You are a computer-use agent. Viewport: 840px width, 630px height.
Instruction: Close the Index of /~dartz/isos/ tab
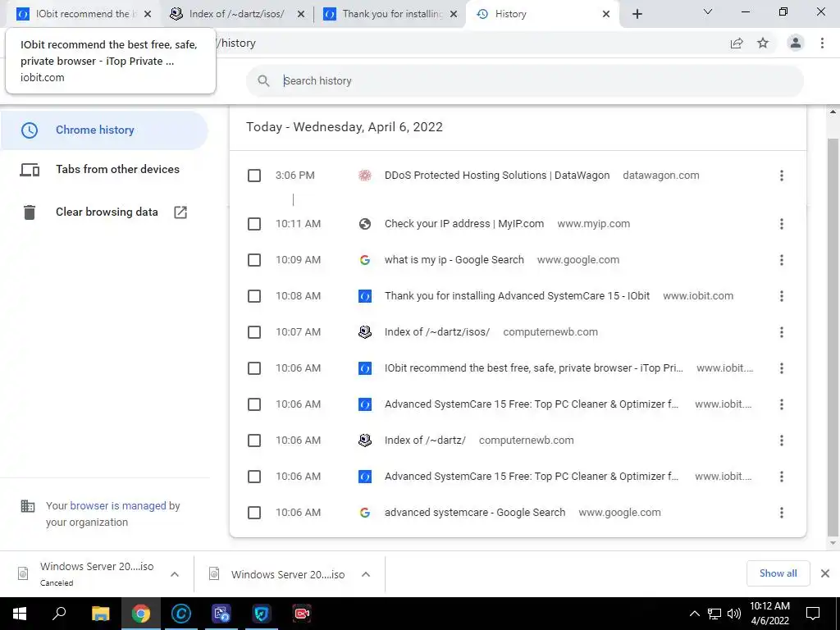(301, 14)
